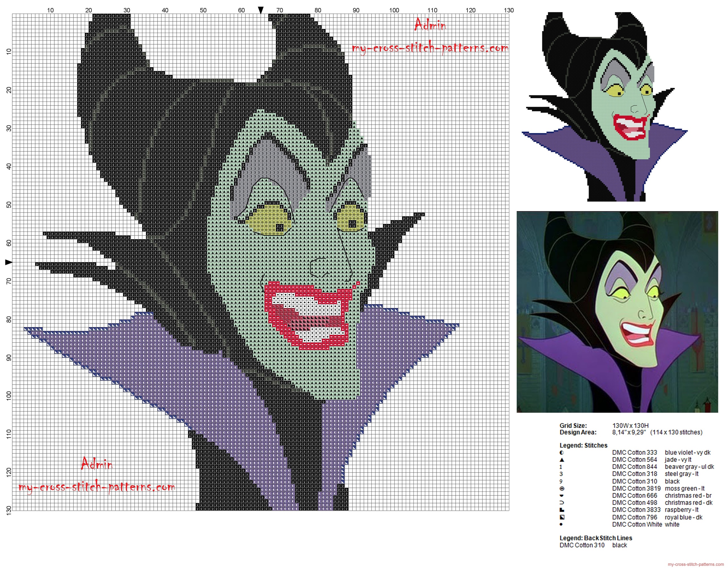Click the center arrow marker left of the grid

click(9, 263)
